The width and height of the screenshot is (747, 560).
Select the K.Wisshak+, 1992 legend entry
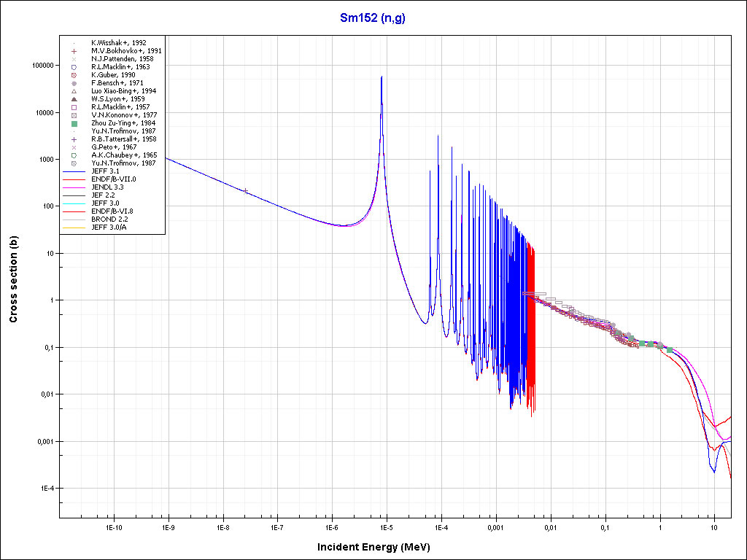(x=118, y=43)
